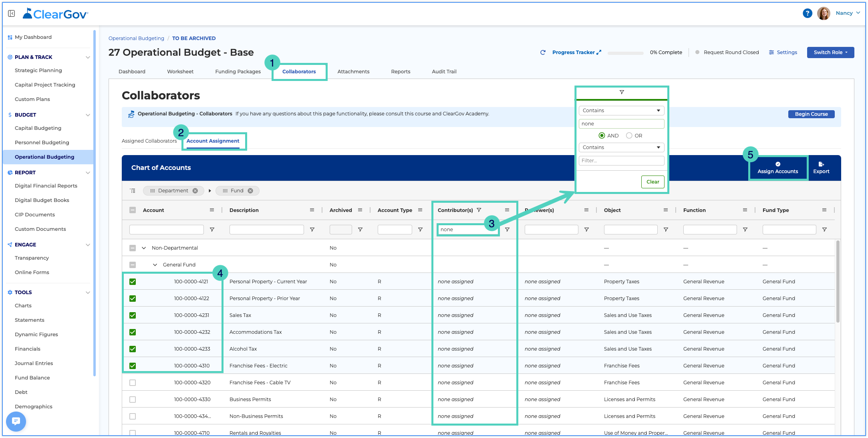The height and width of the screenshot is (438, 868).
Task: Open Object column menu icon
Action: click(666, 210)
